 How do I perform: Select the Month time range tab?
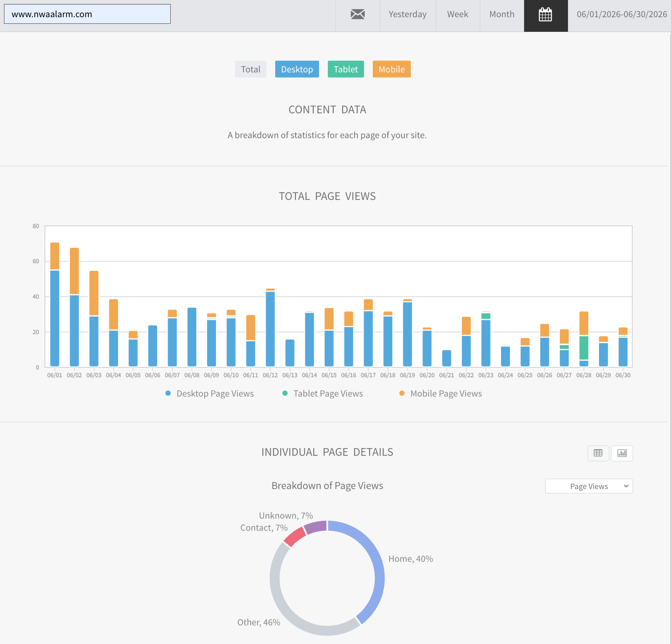[x=502, y=14]
